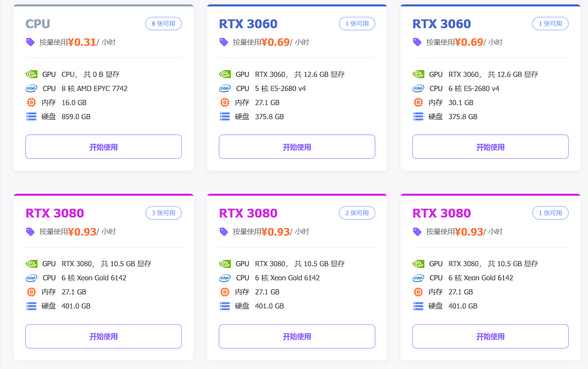Select the 3 张可用 availability badge

[163, 213]
